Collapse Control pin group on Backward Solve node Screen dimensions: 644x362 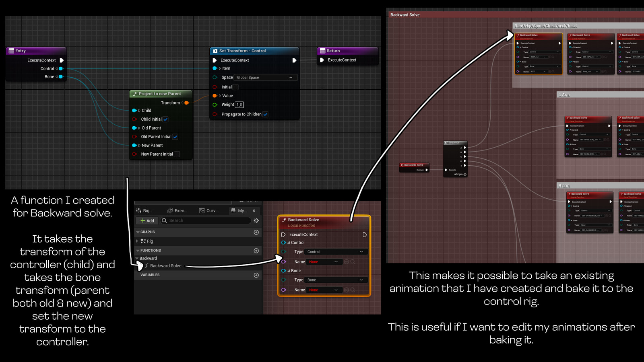coord(289,243)
